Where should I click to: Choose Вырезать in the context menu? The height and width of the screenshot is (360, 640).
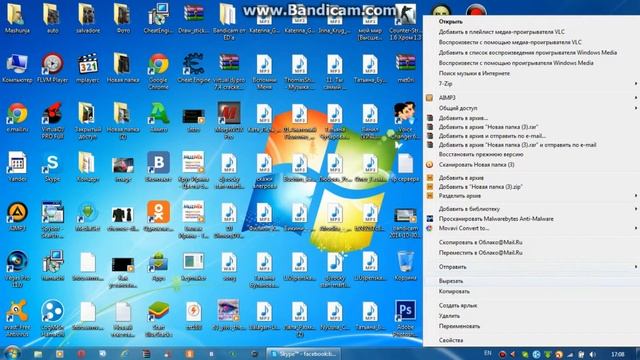pyautogui.click(x=531, y=281)
